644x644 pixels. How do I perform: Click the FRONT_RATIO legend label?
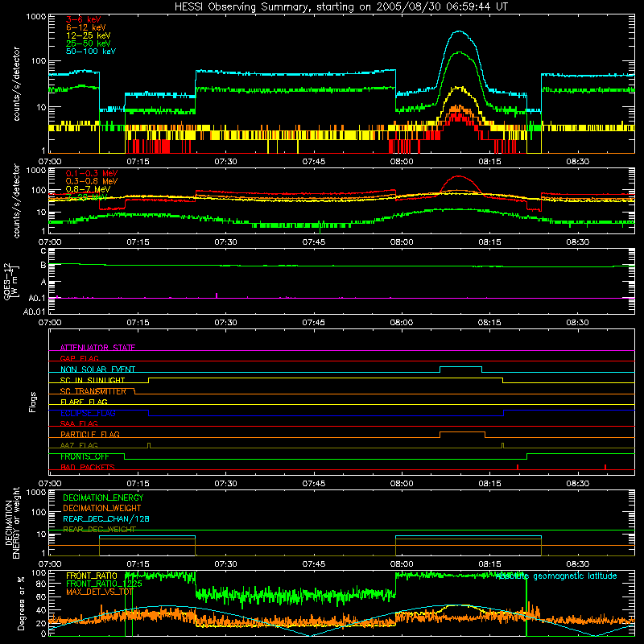pos(92,576)
